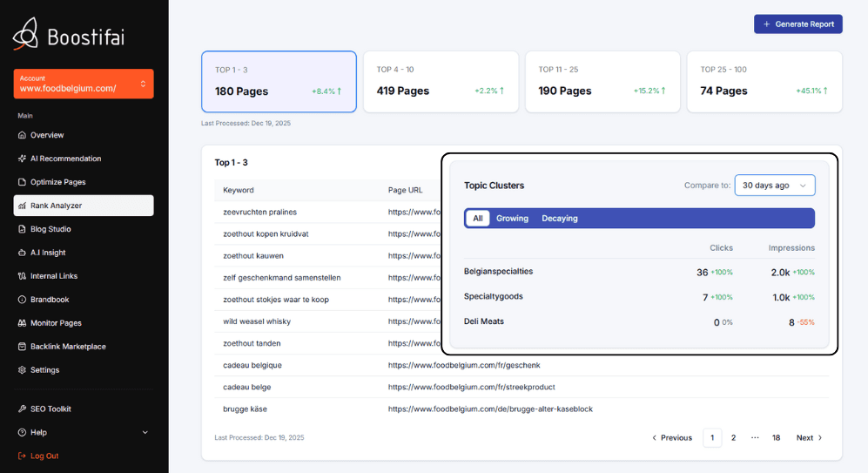Open the brugge-alter-kaseblock page URL

coord(490,409)
